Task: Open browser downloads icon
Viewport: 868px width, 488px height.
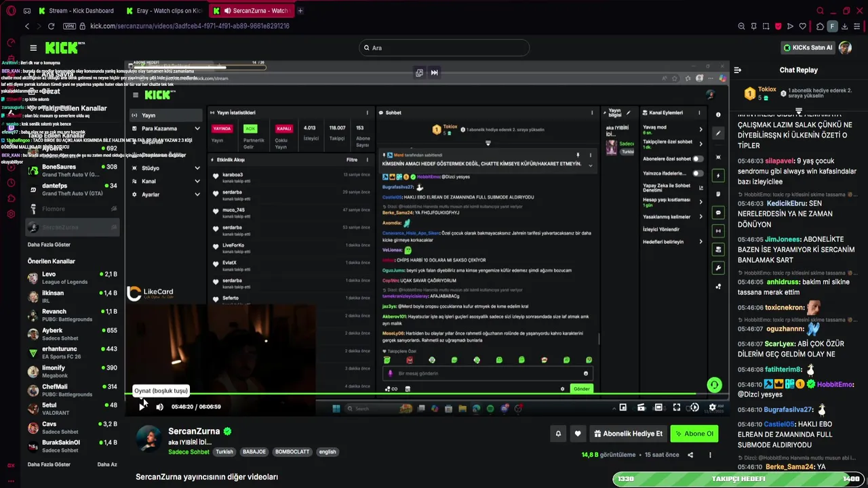Action: coord(845,26)
